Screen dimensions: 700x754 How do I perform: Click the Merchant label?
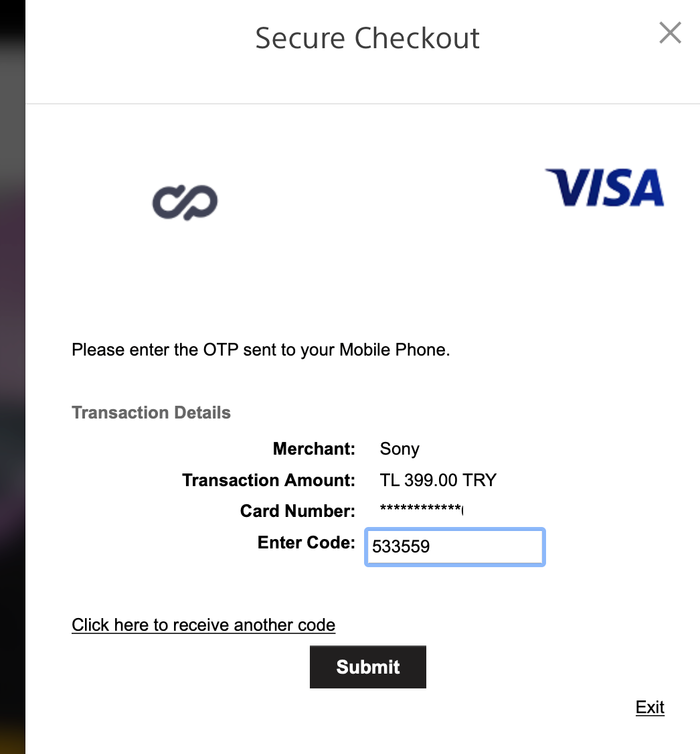point(314,449)
